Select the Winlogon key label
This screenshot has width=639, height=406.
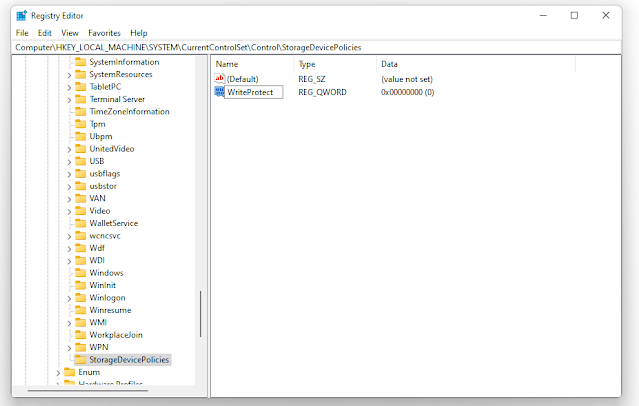coord(108,298)
